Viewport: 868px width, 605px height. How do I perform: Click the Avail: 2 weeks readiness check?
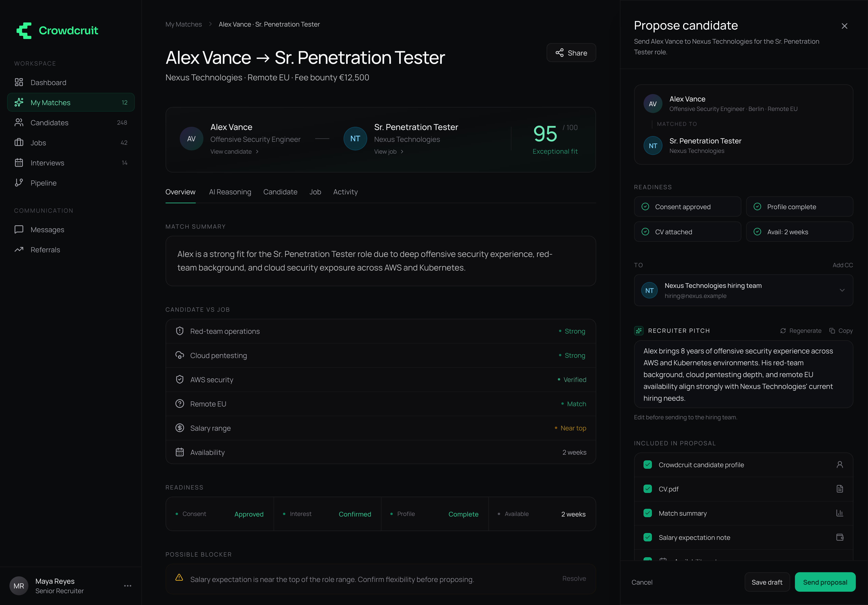tap(800, 232)
